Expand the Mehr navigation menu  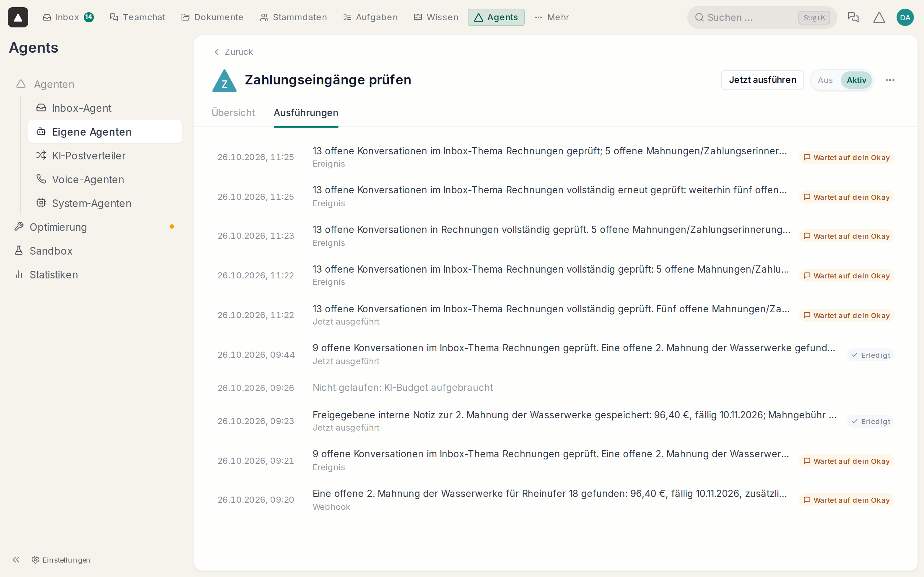coord(552,17)
